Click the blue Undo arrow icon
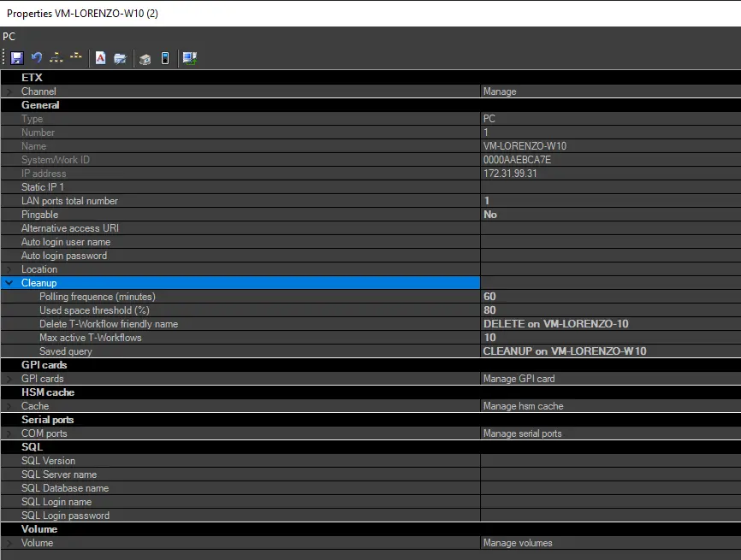The width and height of the screenshot is (741, 560). pos(37,58)
